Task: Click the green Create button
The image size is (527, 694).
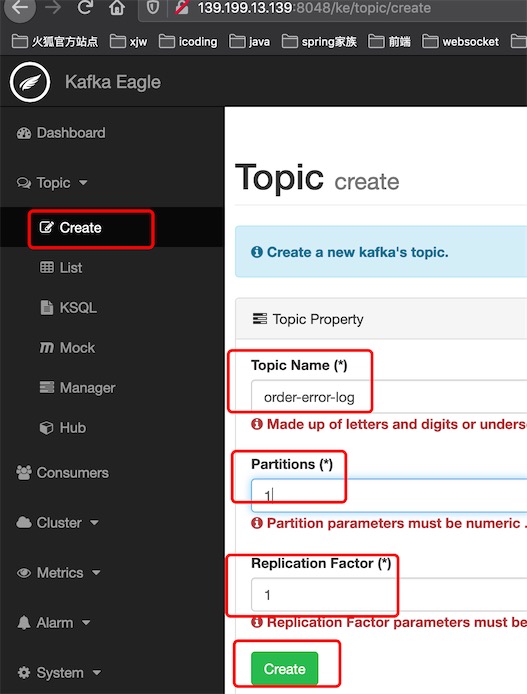Action: pos(285,668)
